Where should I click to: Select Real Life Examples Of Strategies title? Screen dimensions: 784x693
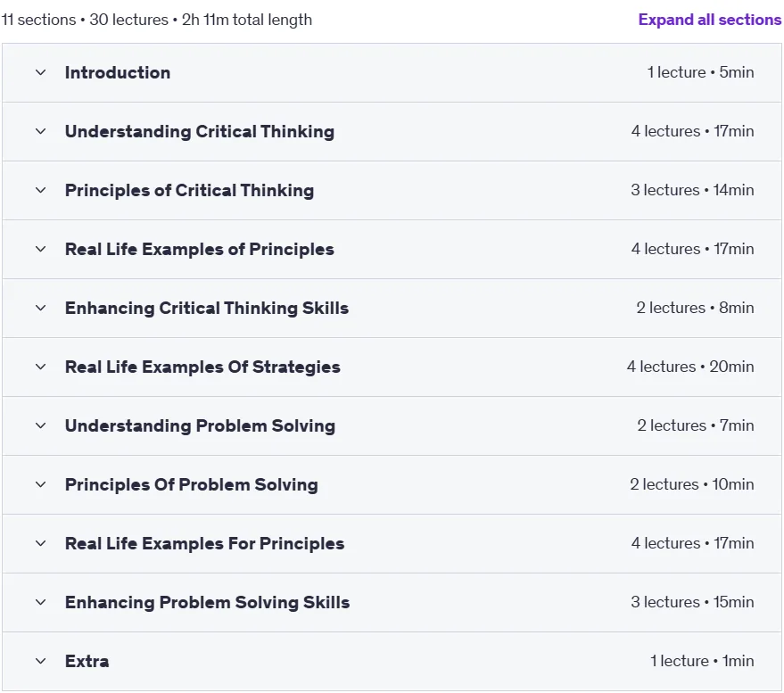(x=202, y=367)
